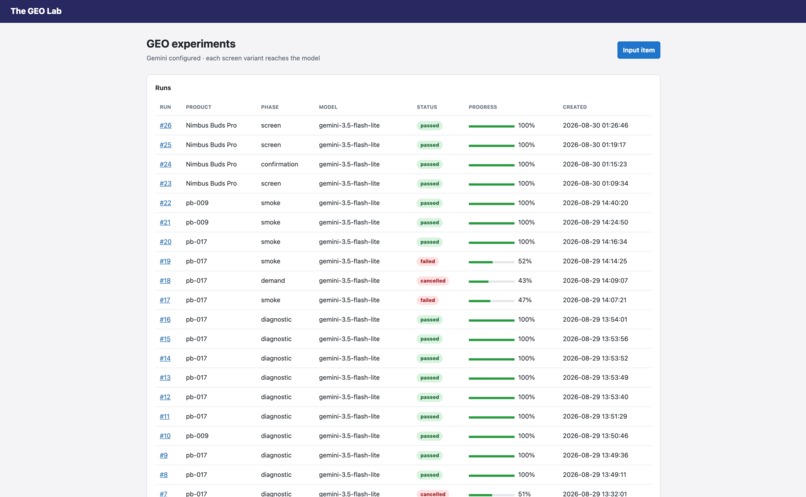806x497 pixels.
Task: Open run #15 link
Action: [164, 339]
